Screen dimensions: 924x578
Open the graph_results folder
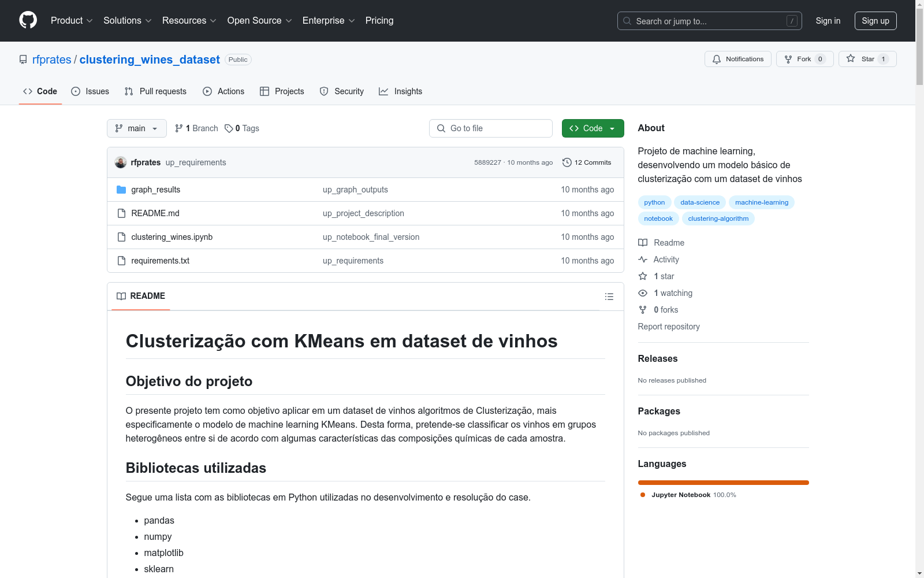pyautogui.click(x=156, y=190)
